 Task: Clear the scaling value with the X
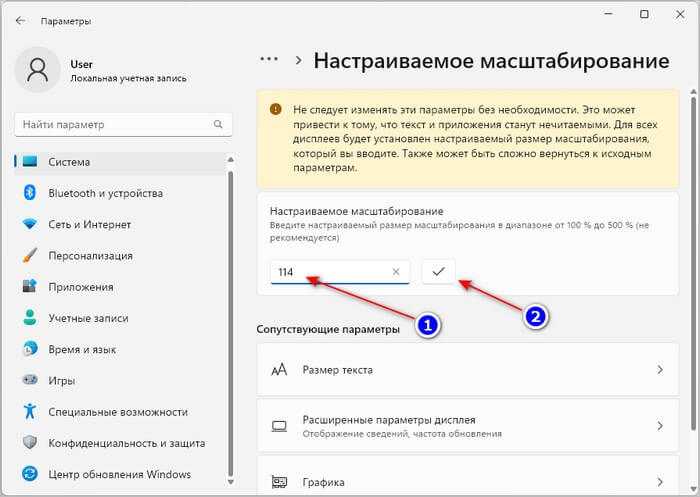[396, 271]
